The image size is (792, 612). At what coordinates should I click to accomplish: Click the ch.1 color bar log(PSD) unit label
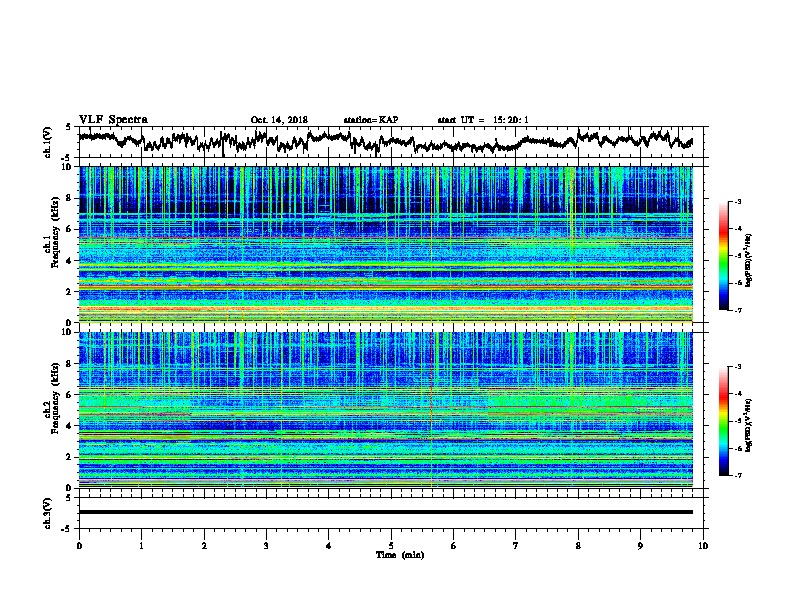pyautogui.click(x=749, y=260)
